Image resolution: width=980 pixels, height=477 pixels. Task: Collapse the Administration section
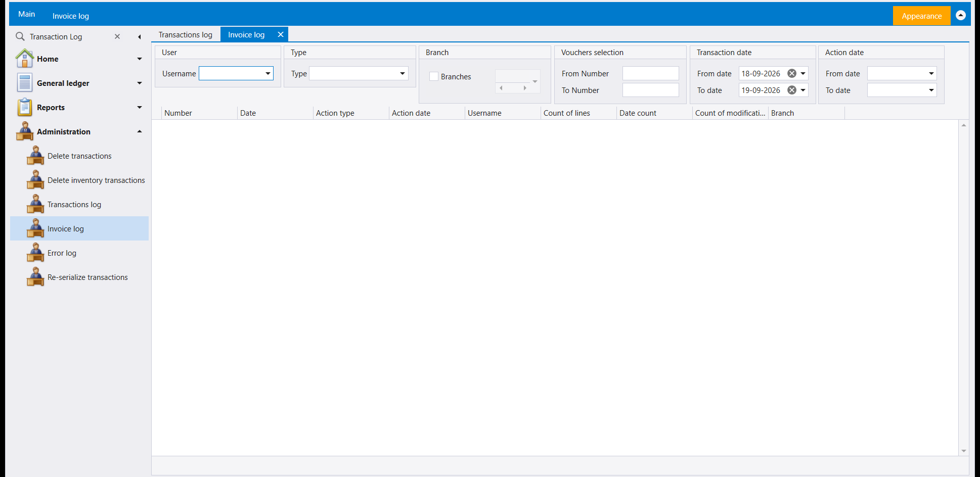click(140, 131)
